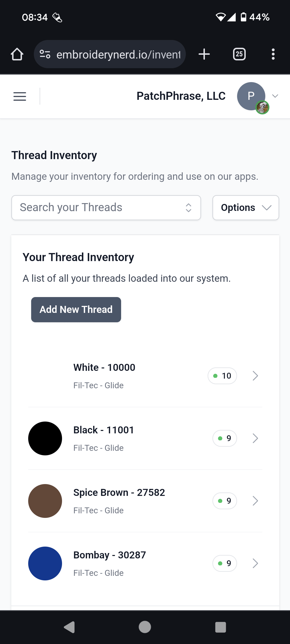
Task: Open the hamburger navigation menu
Action: pyautogui.click(x=19, y=96)
